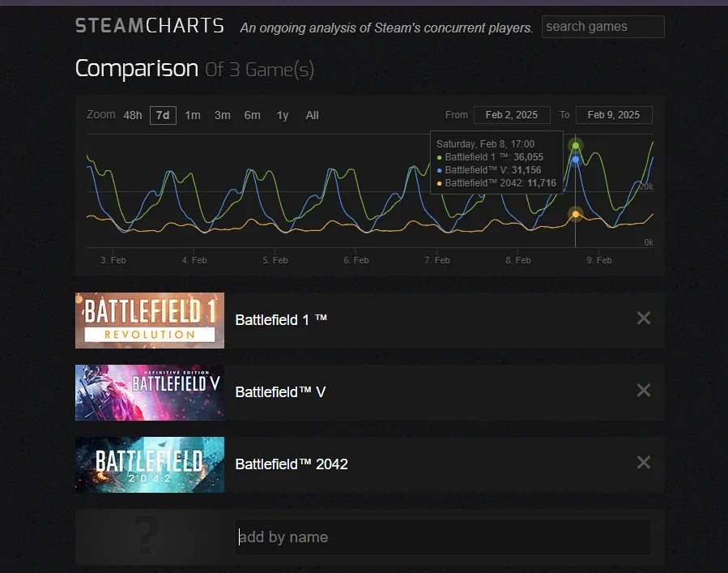Remove Battlefield 2042 from the comparison
Viewport: 728px width, 573px height.
point(643,463)
